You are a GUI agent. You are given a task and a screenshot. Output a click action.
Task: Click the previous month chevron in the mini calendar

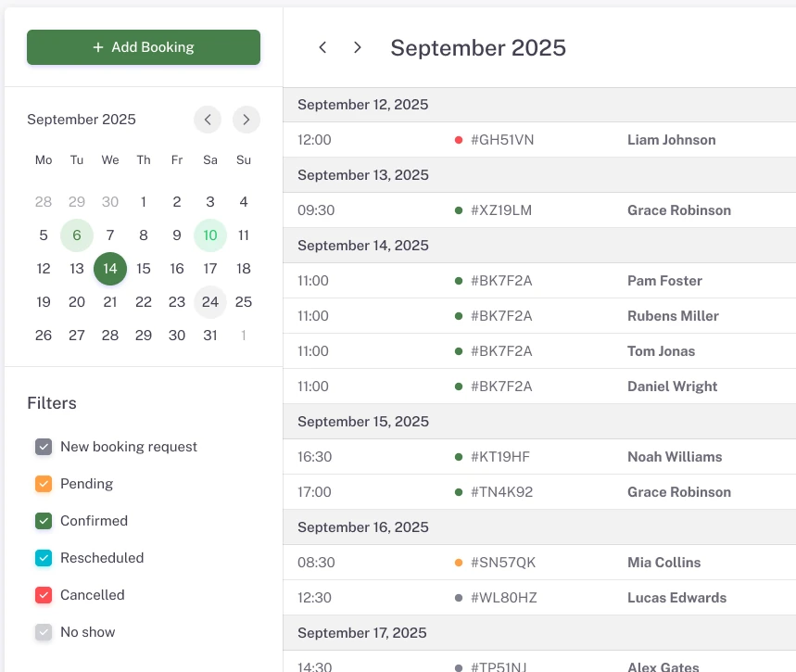click(208, 120)
